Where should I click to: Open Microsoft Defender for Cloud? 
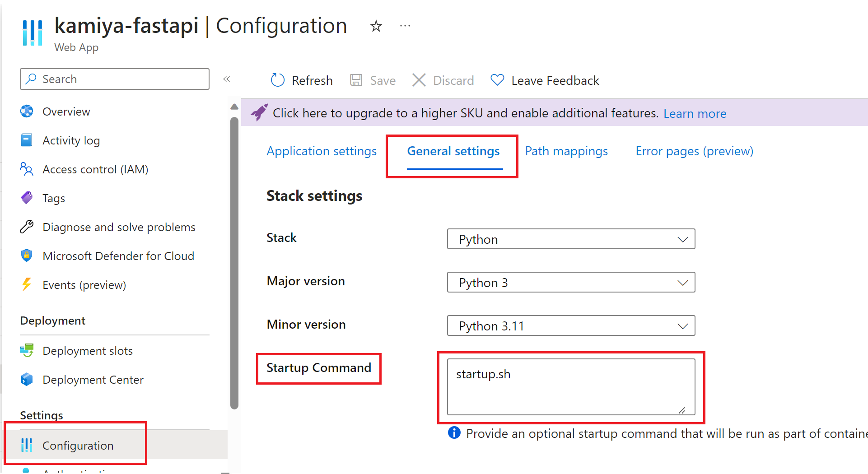tap(118, 256)
